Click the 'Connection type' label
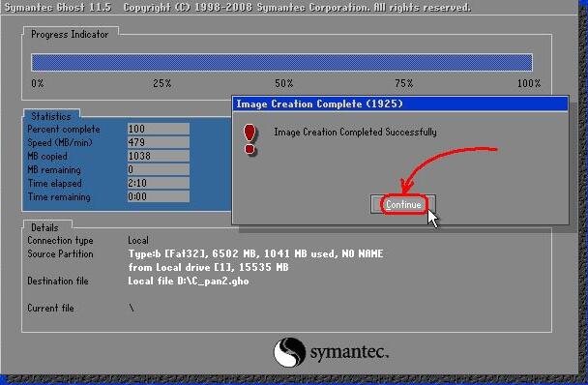Image resolution: width=588 pixels, height=385 pixels. (x=60, y=240)
